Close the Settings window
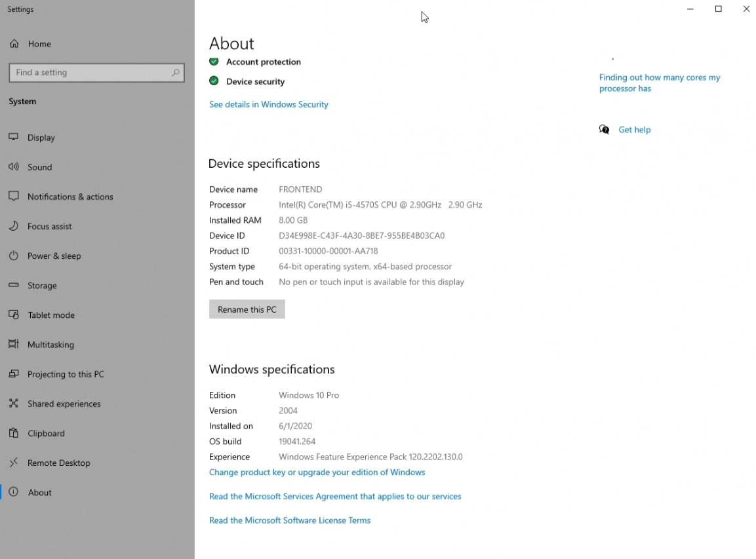The height and width of the screenshot is (559, 756). (x=746, y=9)
